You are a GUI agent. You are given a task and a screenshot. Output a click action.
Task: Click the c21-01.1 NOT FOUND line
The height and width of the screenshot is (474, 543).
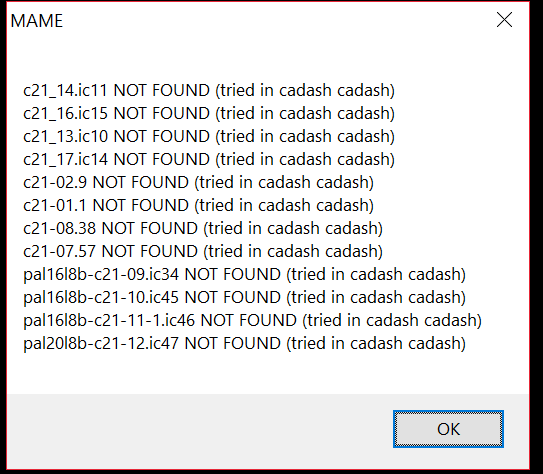tap(198, 205)
